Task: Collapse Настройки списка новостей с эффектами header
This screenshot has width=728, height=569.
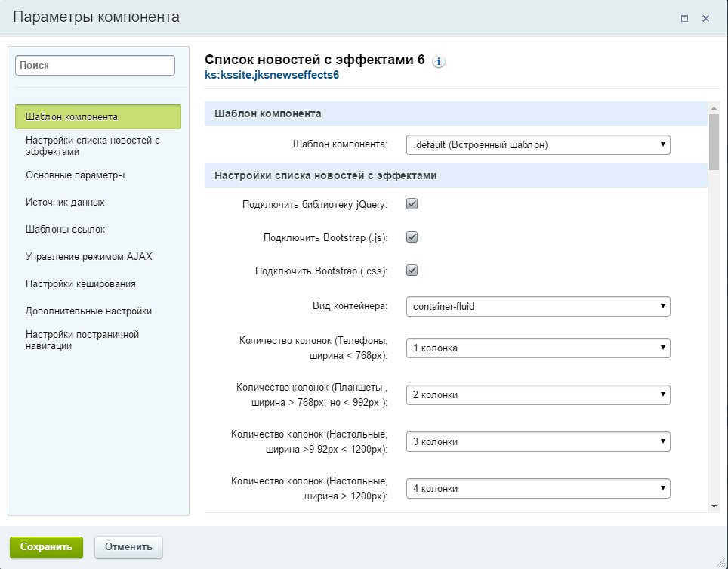Action: tap(456, 175)
